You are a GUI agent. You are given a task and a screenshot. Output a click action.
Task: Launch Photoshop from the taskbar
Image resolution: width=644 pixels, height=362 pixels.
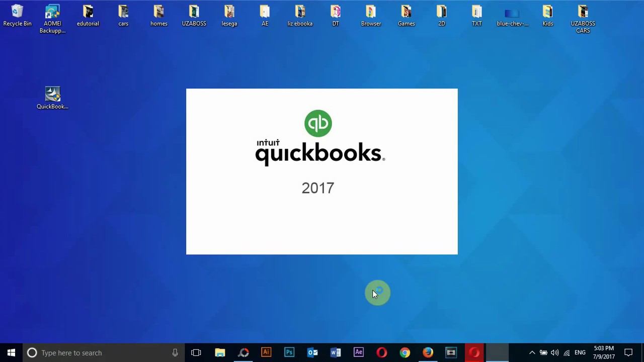pyautogui.click(x=289, y=352)
